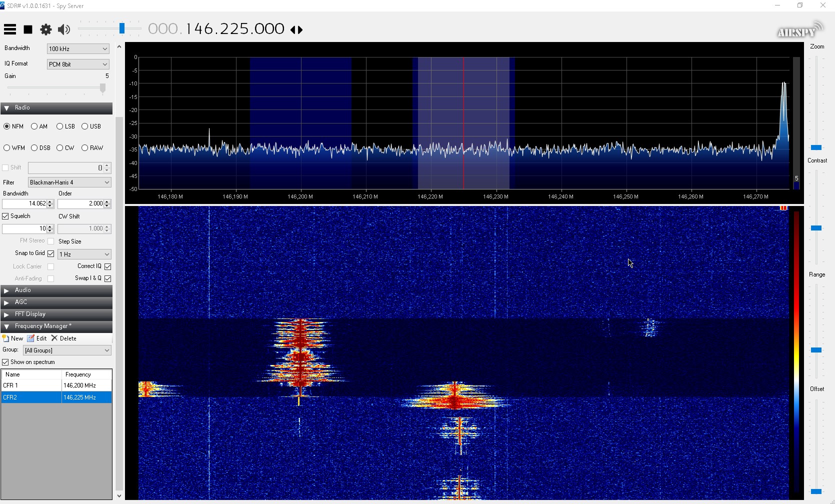The width and height of the screenshot is (835, 504).
Task: Adjust the Zoom slider handle
Action: point(816,147)
